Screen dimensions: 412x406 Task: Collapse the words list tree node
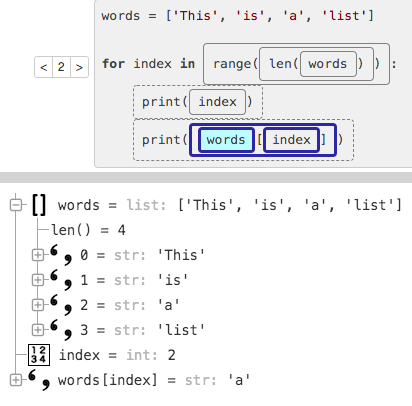pos(16,205)
